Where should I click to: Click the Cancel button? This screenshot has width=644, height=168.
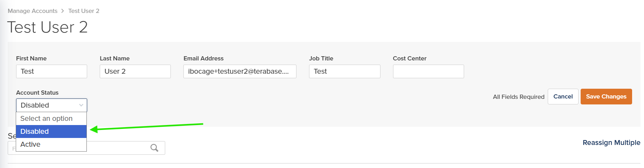[563, 96]
